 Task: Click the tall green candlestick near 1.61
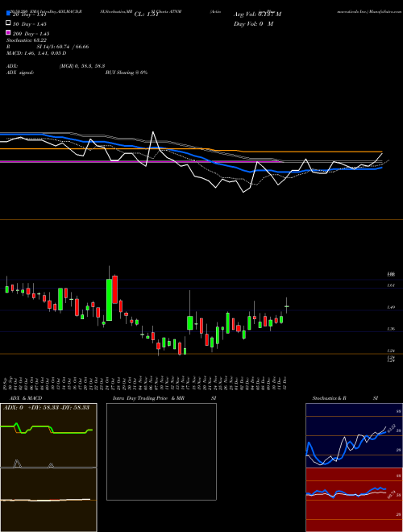(110, 300)
